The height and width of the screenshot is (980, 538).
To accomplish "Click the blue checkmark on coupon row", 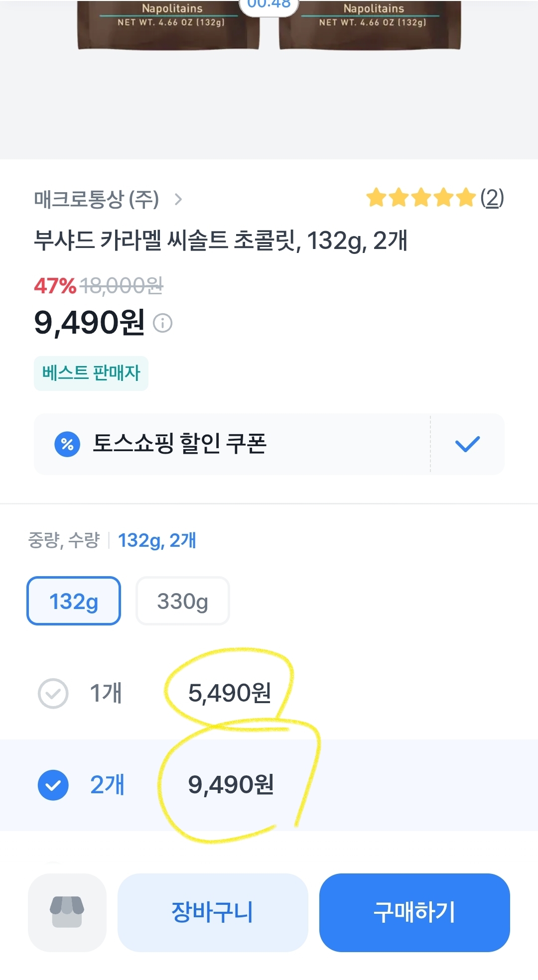I will click(x=467, y=444).
